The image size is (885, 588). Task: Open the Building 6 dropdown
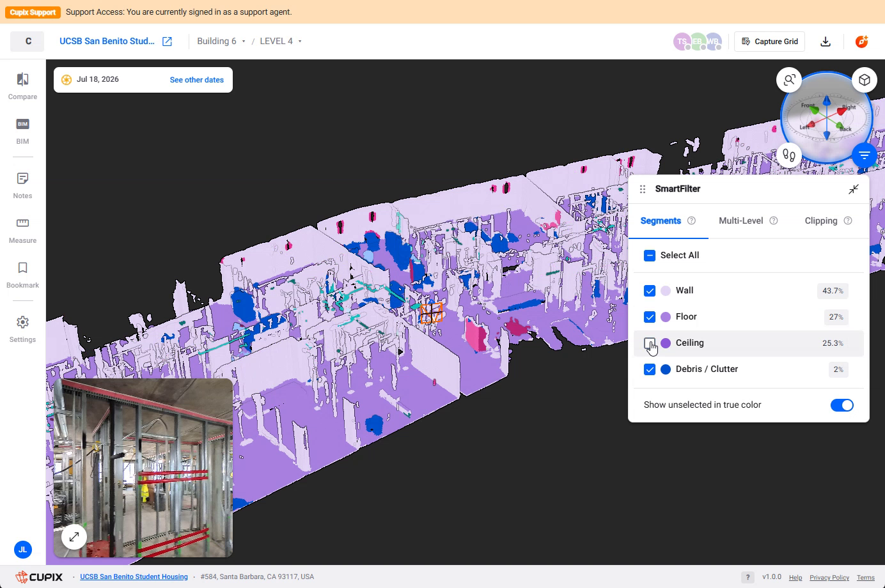coord(221,42)
